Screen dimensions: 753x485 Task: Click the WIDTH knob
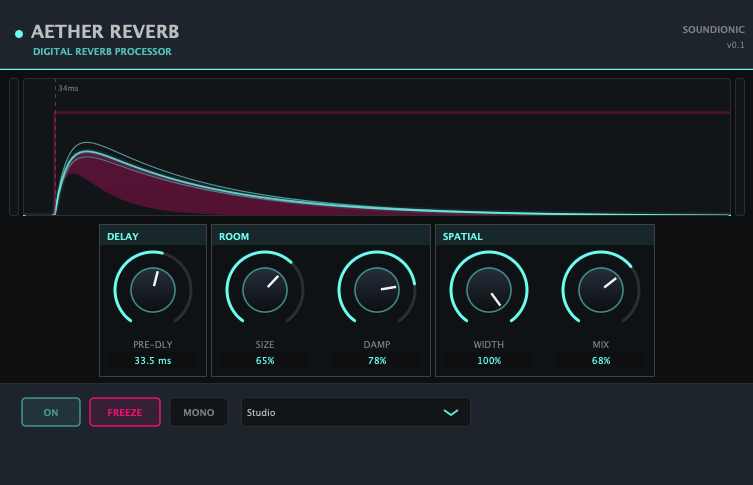(489, 290)
